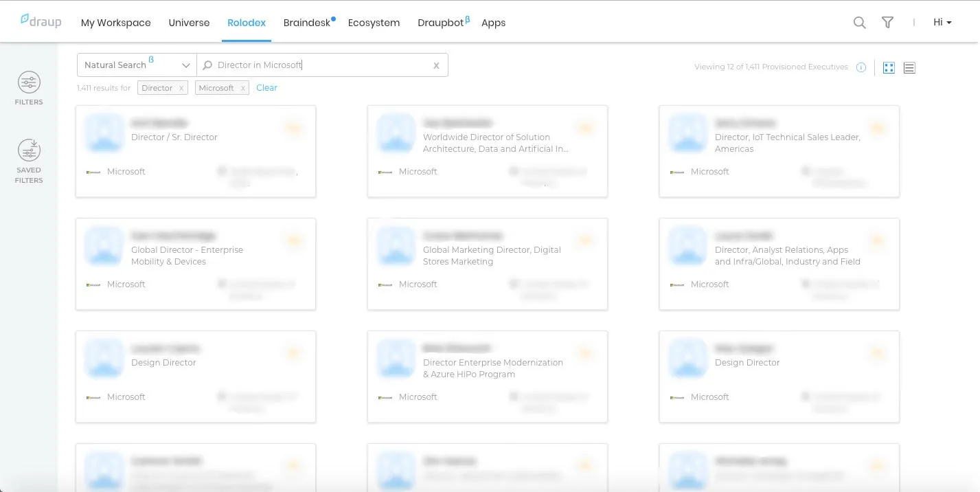Star the Director Enterprise Modernization card

tap(585, 353)
